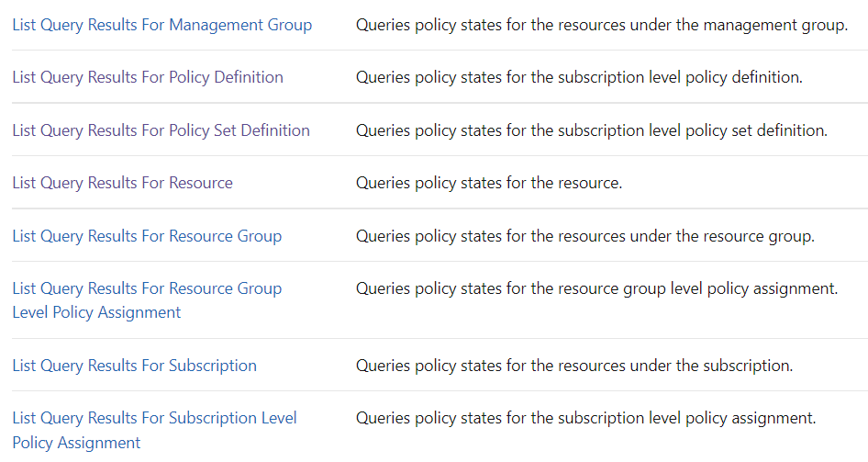The image size is (868, 462).
Task: Click description 'subscription level policy definition' text
Action: [579, 77]
